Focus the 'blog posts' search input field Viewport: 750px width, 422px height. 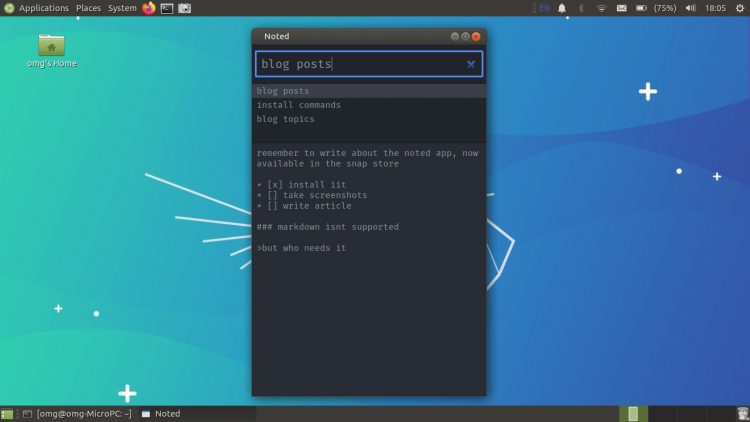tap(369, 64)
